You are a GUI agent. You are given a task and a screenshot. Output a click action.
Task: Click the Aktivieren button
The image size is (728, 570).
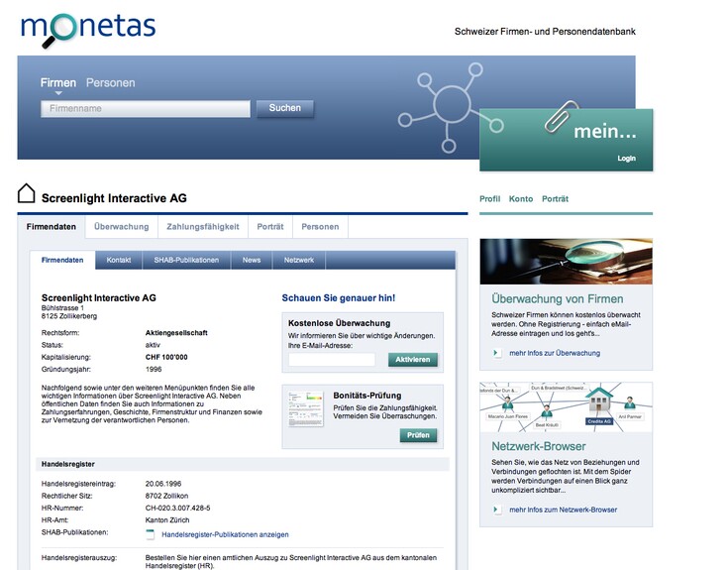coord(413,359)
